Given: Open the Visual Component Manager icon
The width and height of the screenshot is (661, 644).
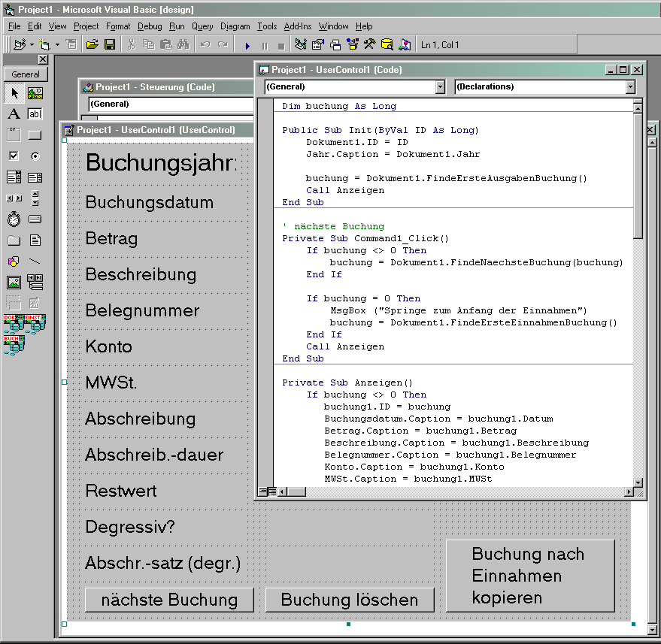Looking at the screenshot, I should pyautogui.click(x=405, y=44).
